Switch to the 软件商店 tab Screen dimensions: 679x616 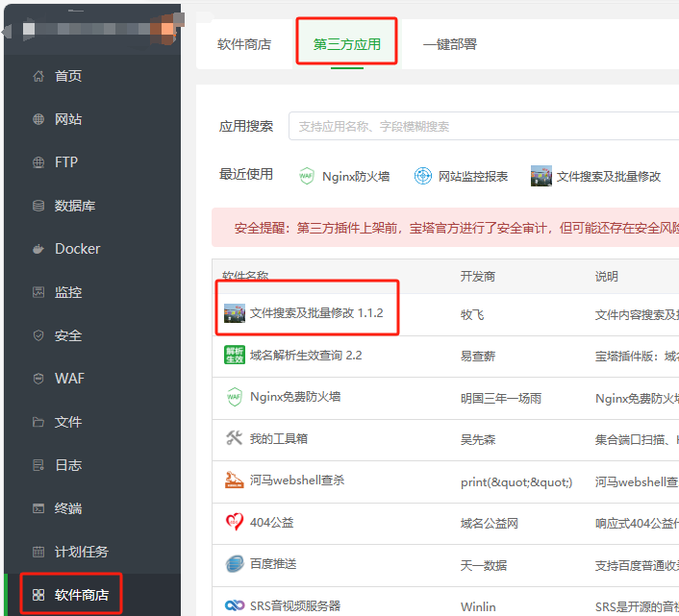(244, 44)
